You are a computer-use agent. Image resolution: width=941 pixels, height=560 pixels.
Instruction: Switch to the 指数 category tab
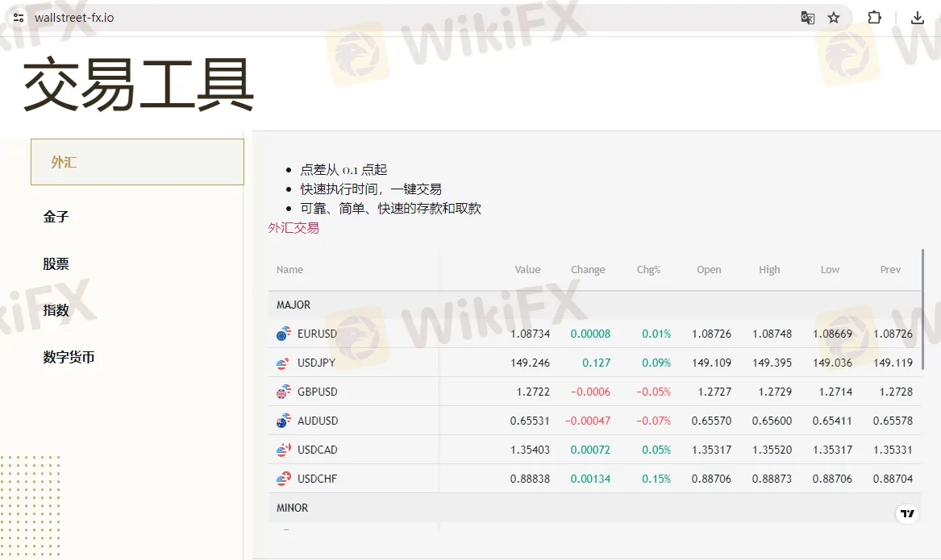56,310
